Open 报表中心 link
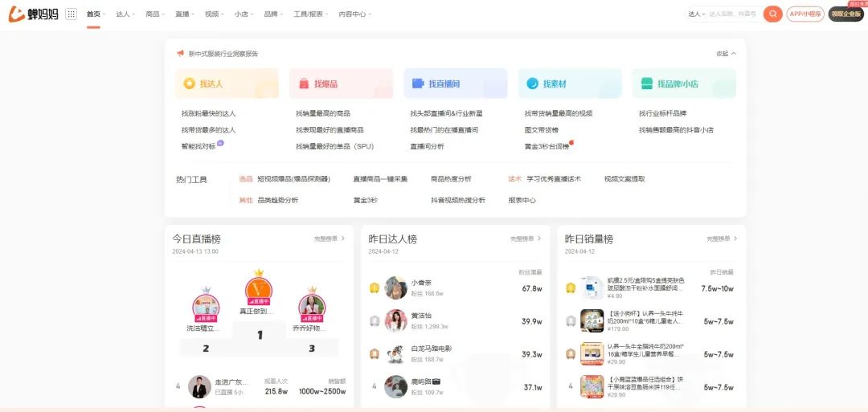The height and width of the screenshot is (412, 868). pos(522,200)
